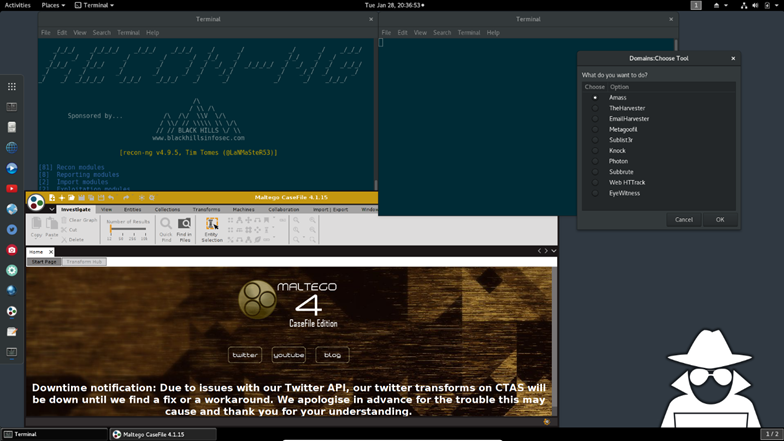The height and width of the screenshot is (441, 784).
Task: Click the Maltego start page vertical scrollbar
Action: pyautogui.click(x=554, y=342)
